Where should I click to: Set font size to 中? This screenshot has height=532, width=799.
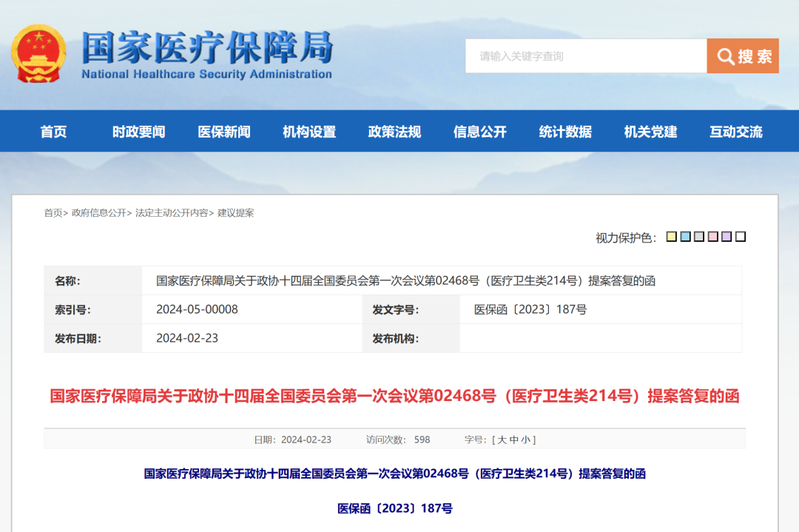pos(513,440)
